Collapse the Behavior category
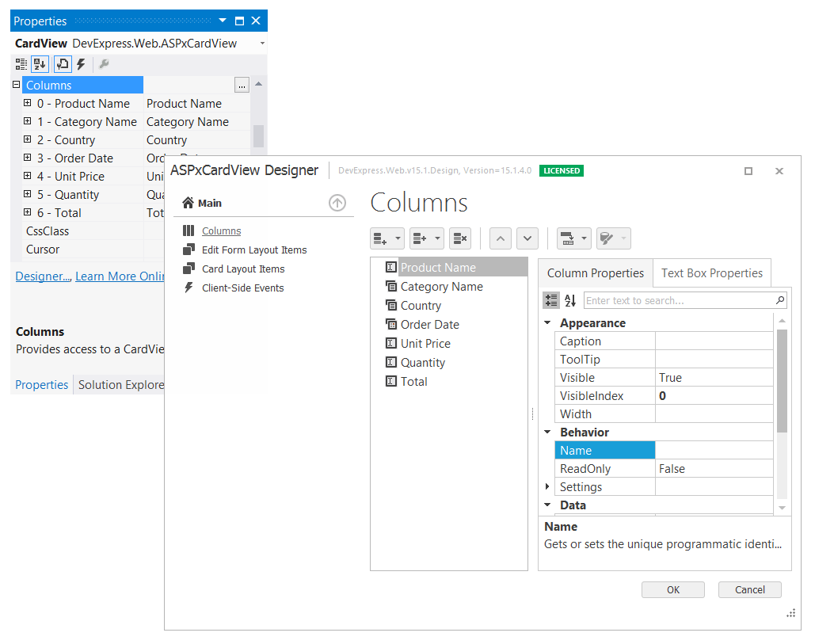This screenshot has height=644, width=815. tap(547, 432)
